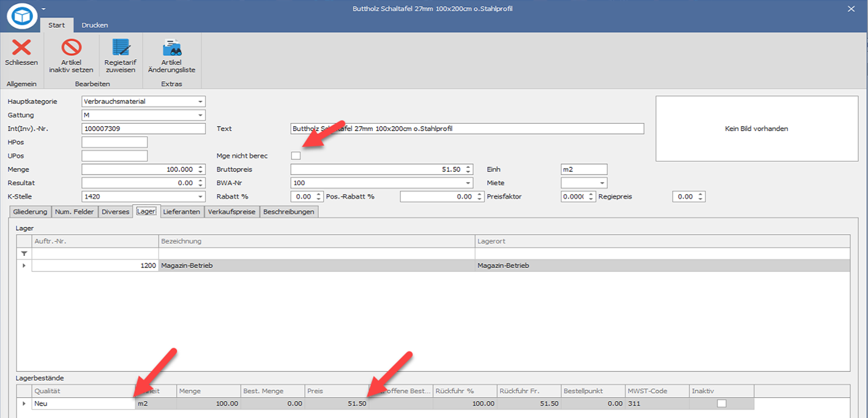Click the blue cube application logo

pos(22,17)
